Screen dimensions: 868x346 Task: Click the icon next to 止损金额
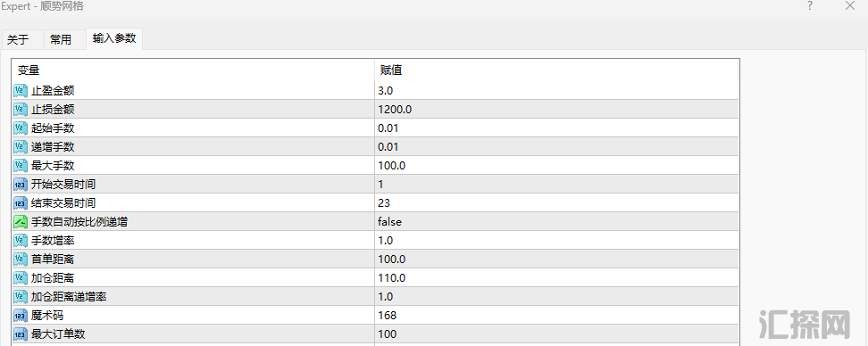(x=21, y=110)
